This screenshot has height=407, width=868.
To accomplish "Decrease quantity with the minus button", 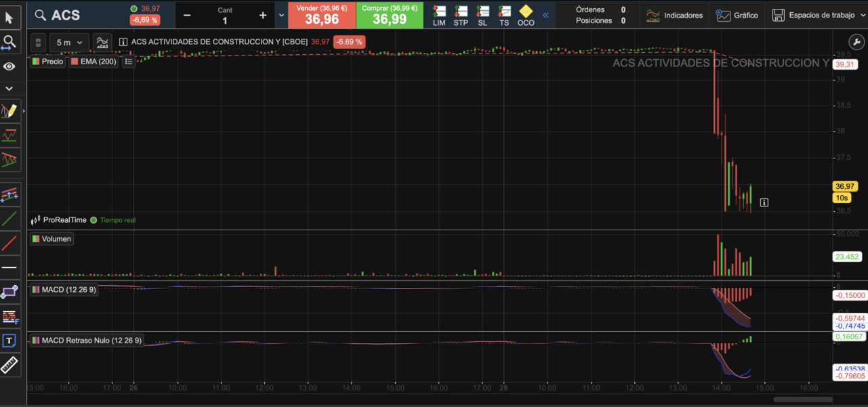I will tap(187, 16).
